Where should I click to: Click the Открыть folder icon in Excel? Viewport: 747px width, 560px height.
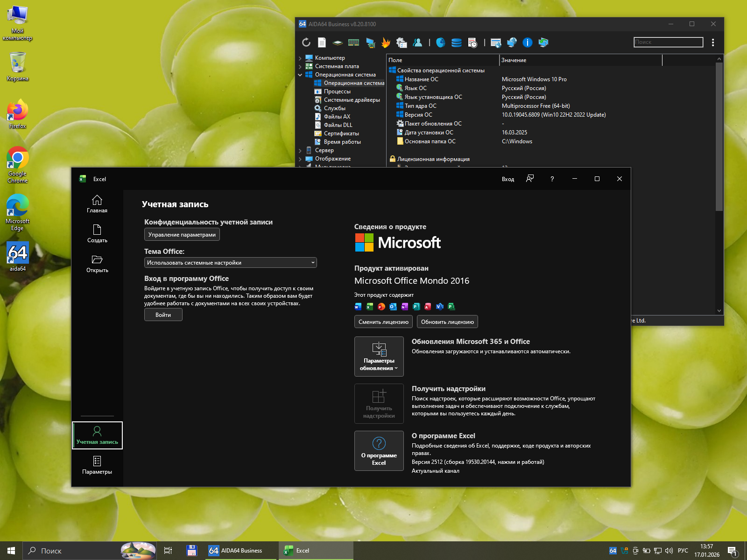pyautogui.click(x=97, y=263)
